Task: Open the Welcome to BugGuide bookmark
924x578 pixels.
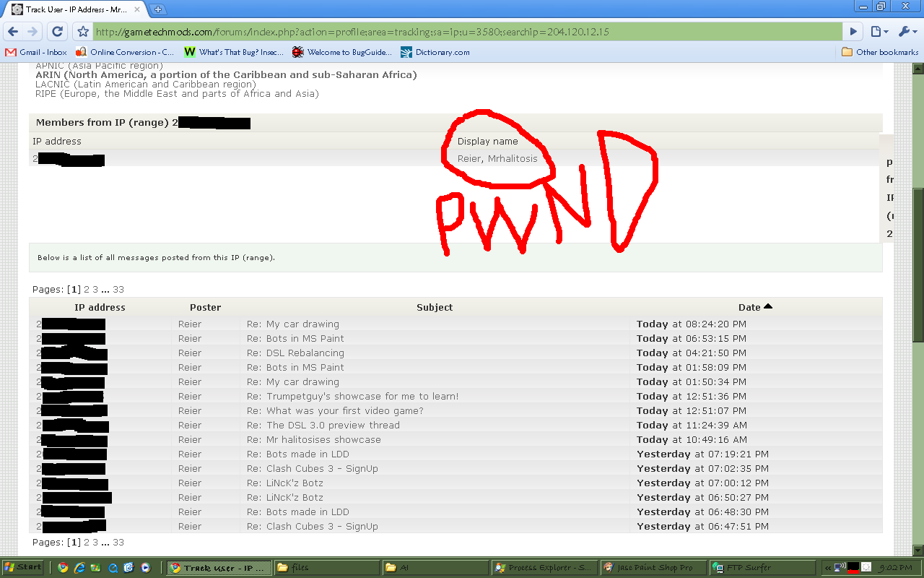Action: tap(342, 52)
